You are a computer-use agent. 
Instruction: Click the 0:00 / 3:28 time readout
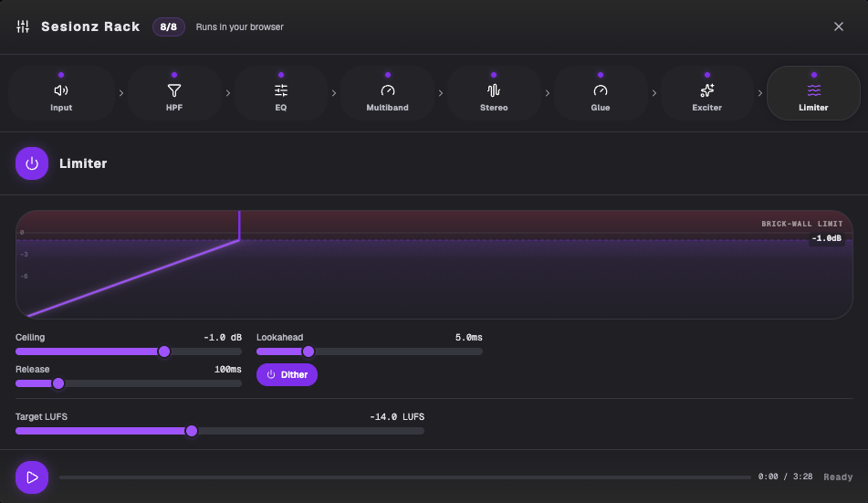[x=785, y=477]
